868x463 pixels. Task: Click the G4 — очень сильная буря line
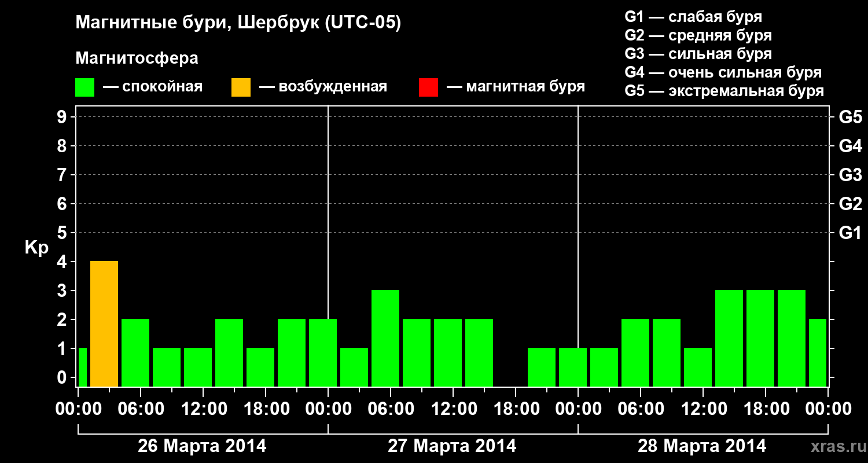723,72
